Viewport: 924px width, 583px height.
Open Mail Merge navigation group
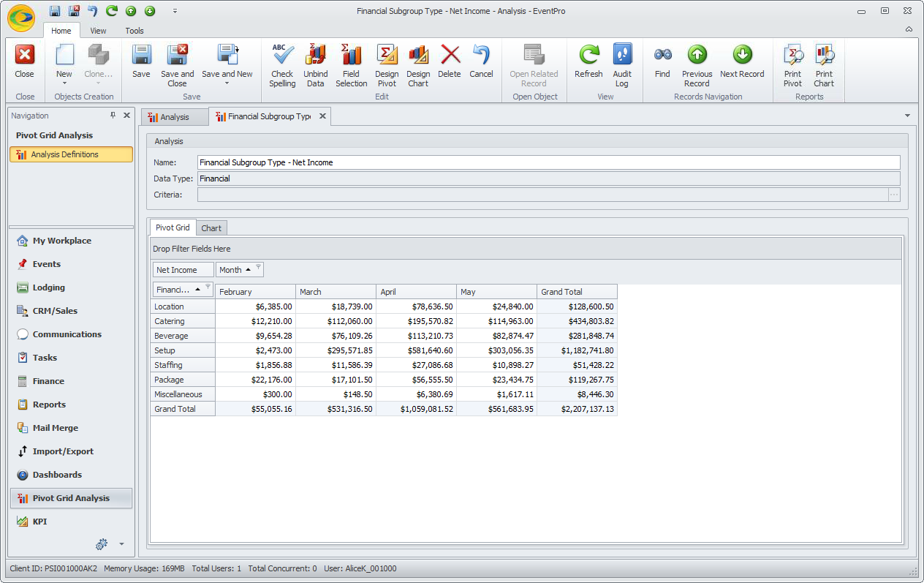[71, 428]
